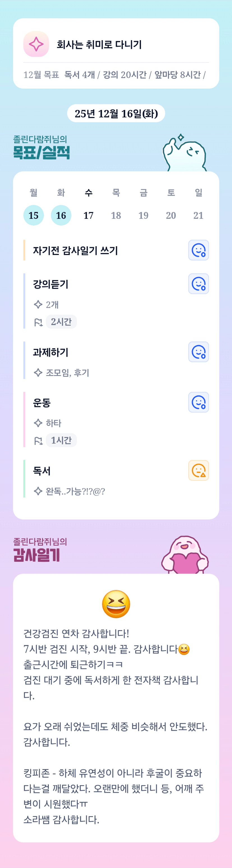The image size is (232, 868).
Task: Select Thursday the 18th in the week row
Action: (116, 215)
